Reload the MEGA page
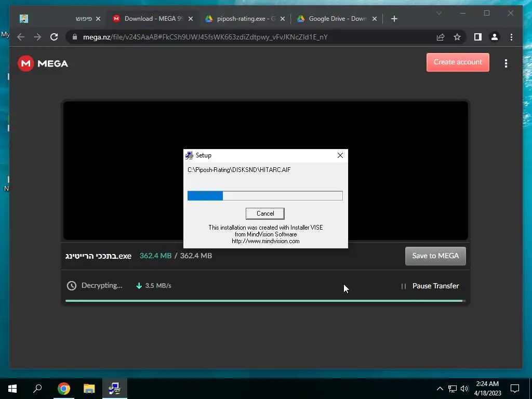The image size is (532, 399). [54, 37]
